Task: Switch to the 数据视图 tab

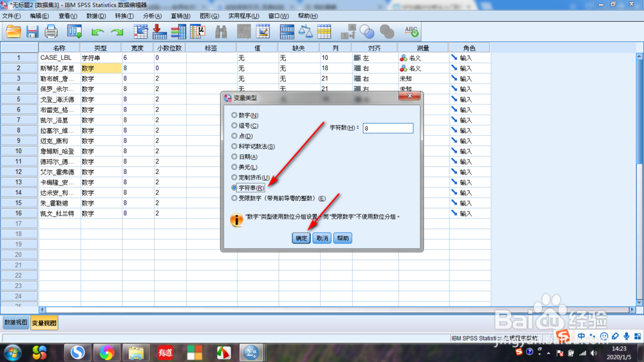Action: coord(15,323)
